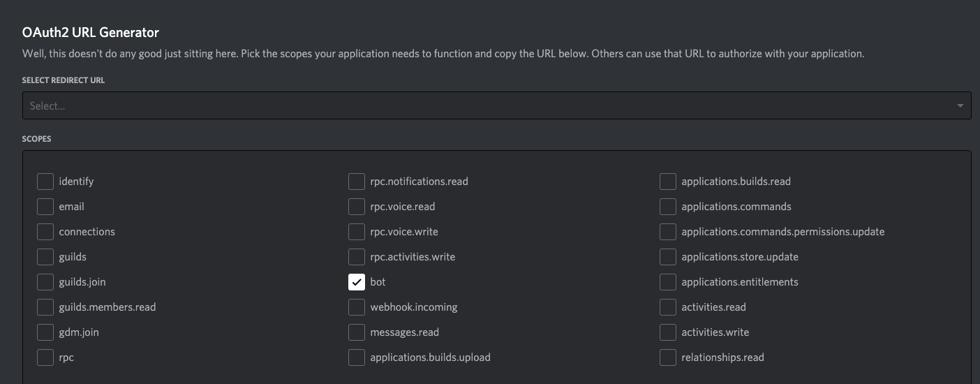Viewport: 980px width, 384px height.
Task: Enable applications.store.update scope
Action: tap(668, 257)
